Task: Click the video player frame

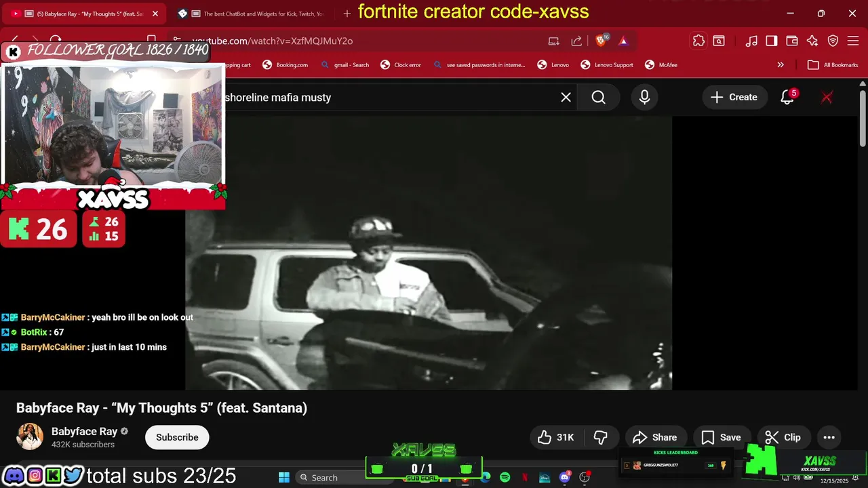Action: click(x=429, y=253)
